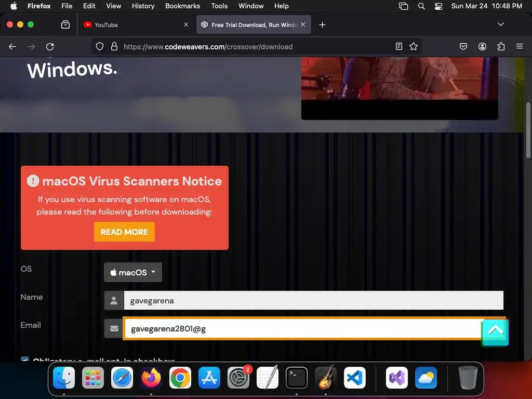Image resolution: width=532 pixels, height=399 pixels.
Task: Go back to the previous page
Action: 12,46
